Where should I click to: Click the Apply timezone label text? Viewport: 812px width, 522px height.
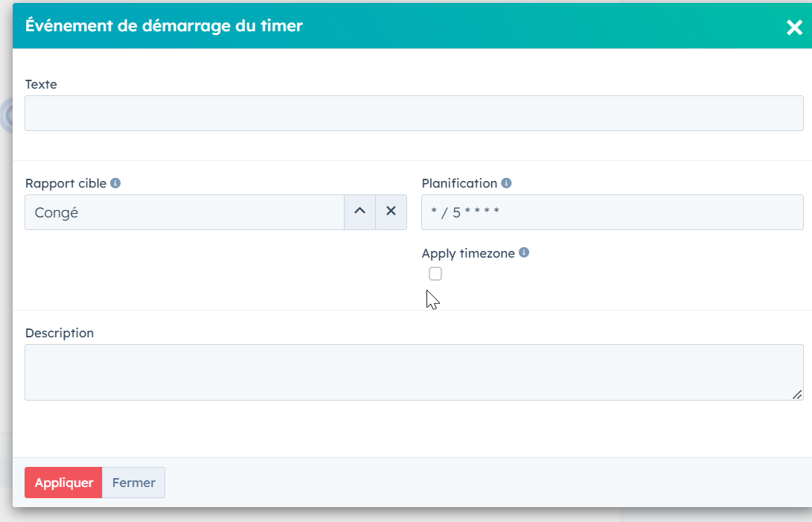[467, 253]
